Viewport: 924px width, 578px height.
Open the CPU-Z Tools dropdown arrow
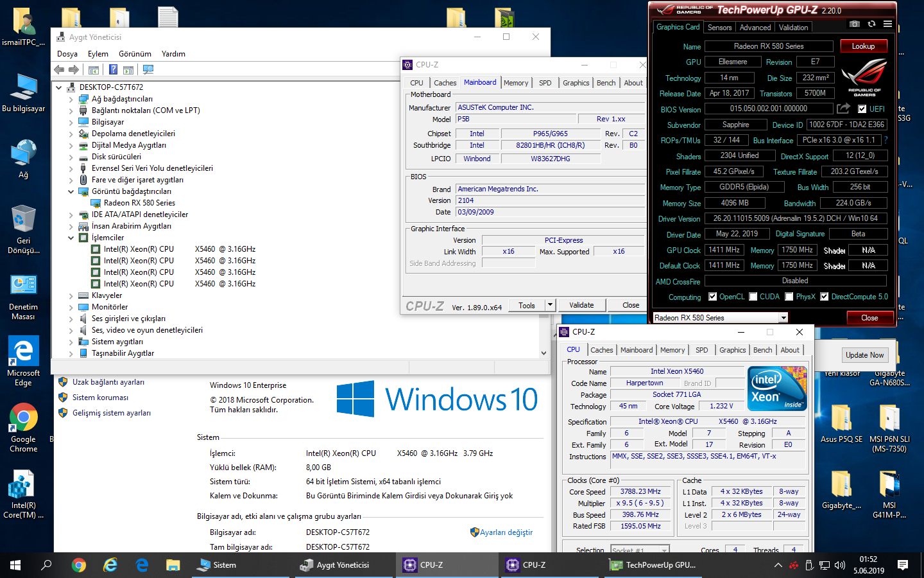point(550,305)
